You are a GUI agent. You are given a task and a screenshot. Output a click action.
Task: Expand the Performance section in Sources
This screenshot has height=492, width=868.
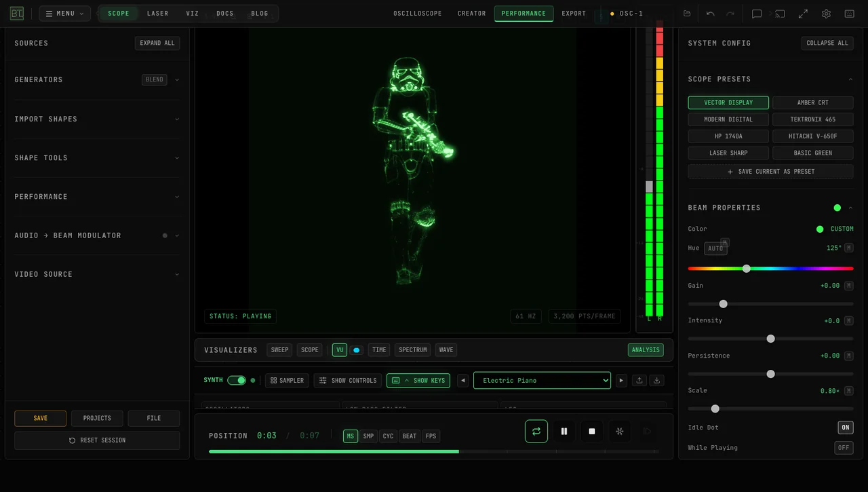pos(177,197)
